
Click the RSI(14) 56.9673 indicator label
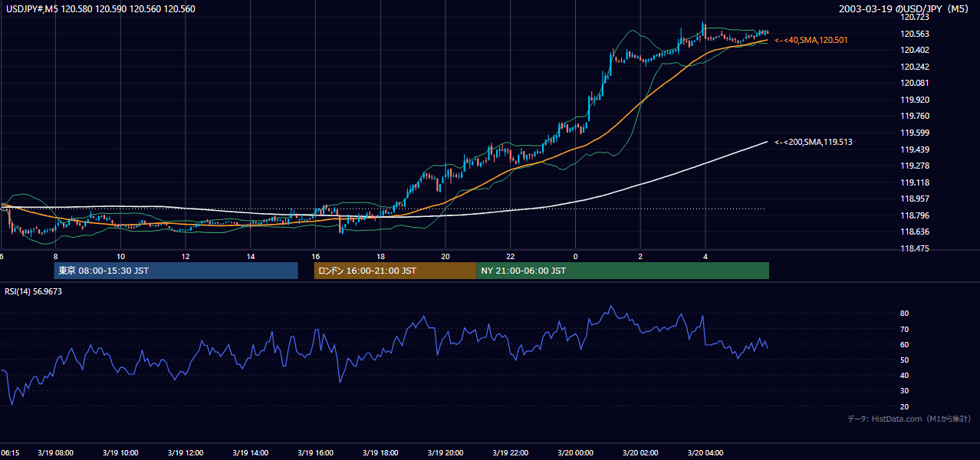[34, 291]
